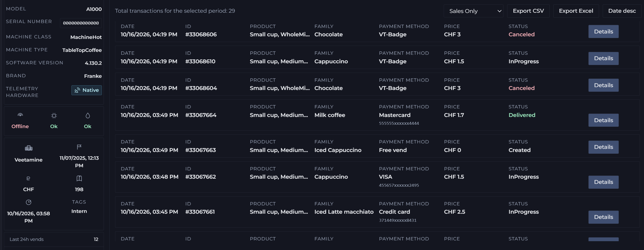Click the Created status of #33067663
The width and height of the screenshot is (644, 250).
pos(519,150)
